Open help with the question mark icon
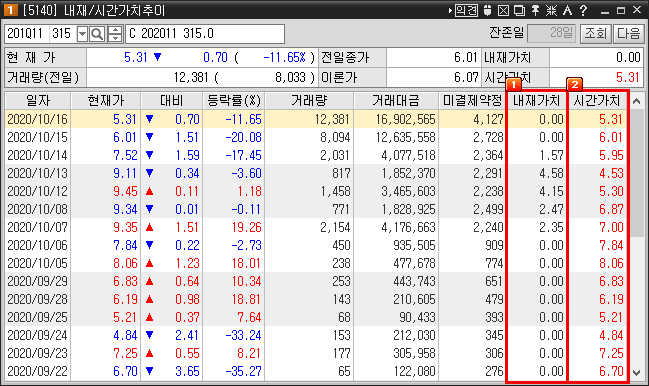 pyautogui.click(x=583, y=10)
